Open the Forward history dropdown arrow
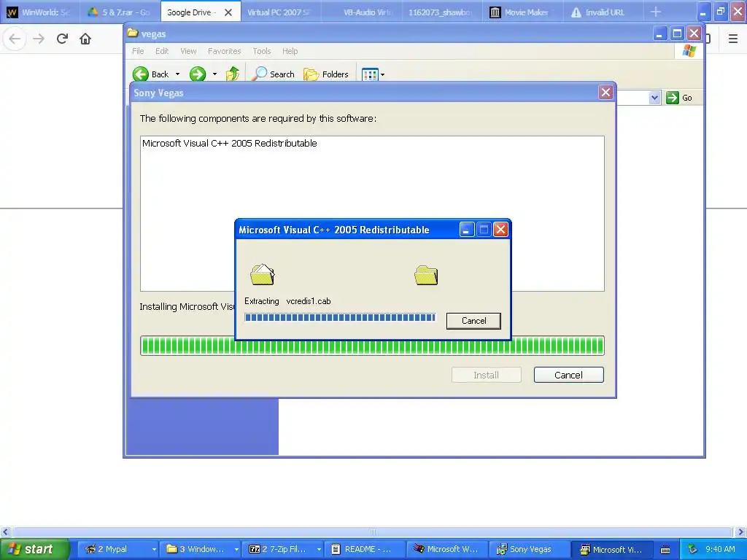 click(215, 74)
